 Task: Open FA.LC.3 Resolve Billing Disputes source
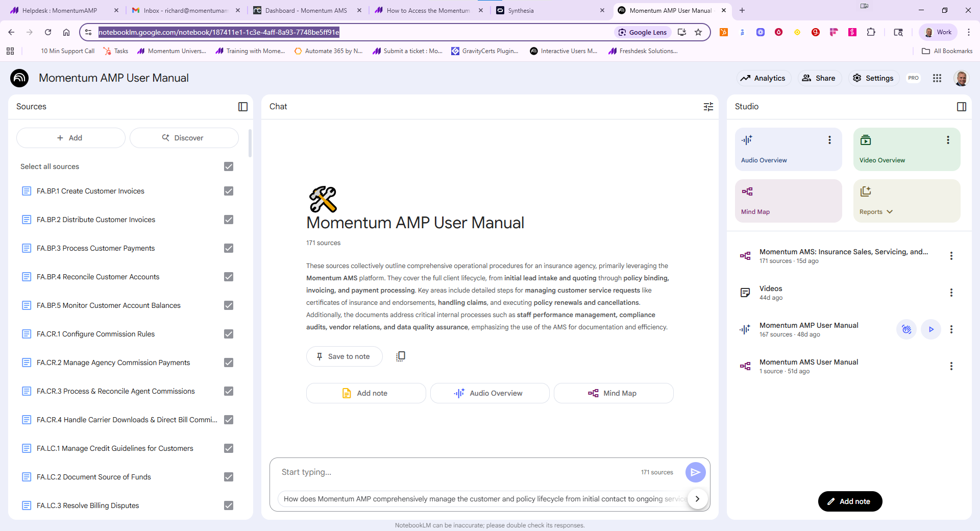88,505
